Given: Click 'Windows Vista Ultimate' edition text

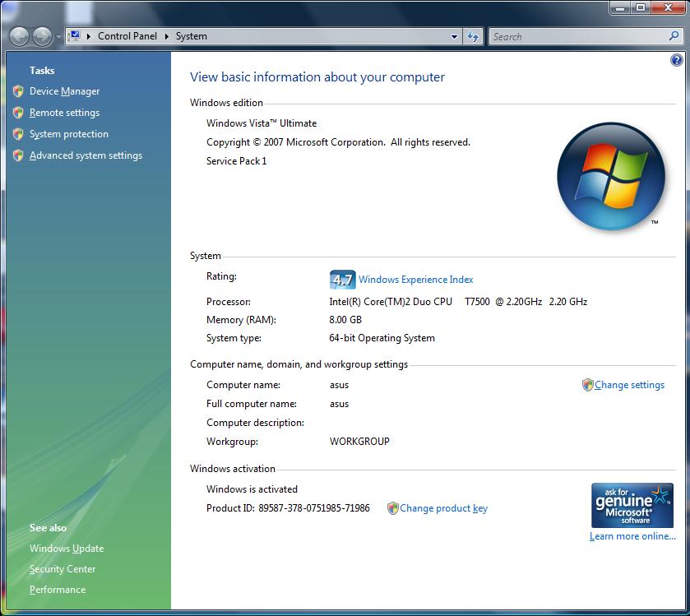Looking at the screenshot, I should [x=262, y=123].
